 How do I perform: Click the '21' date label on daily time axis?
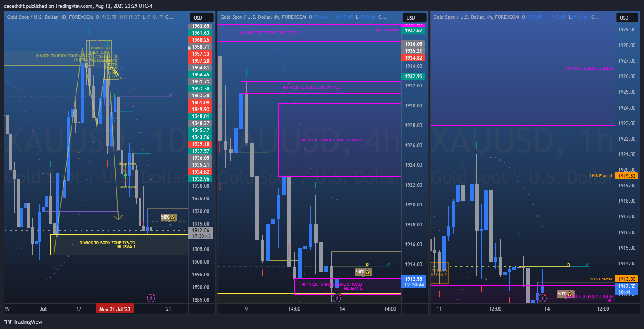[169, 309]
